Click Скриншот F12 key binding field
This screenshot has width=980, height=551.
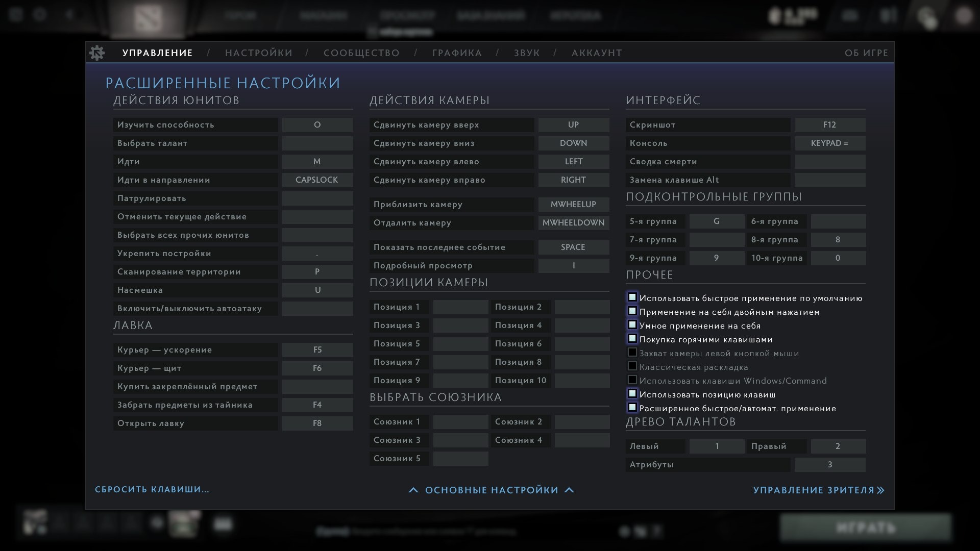point(829,125)
